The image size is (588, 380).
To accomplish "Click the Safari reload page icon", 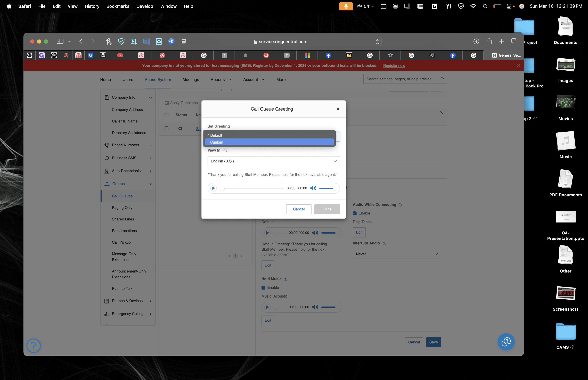I will click(377, 42).
